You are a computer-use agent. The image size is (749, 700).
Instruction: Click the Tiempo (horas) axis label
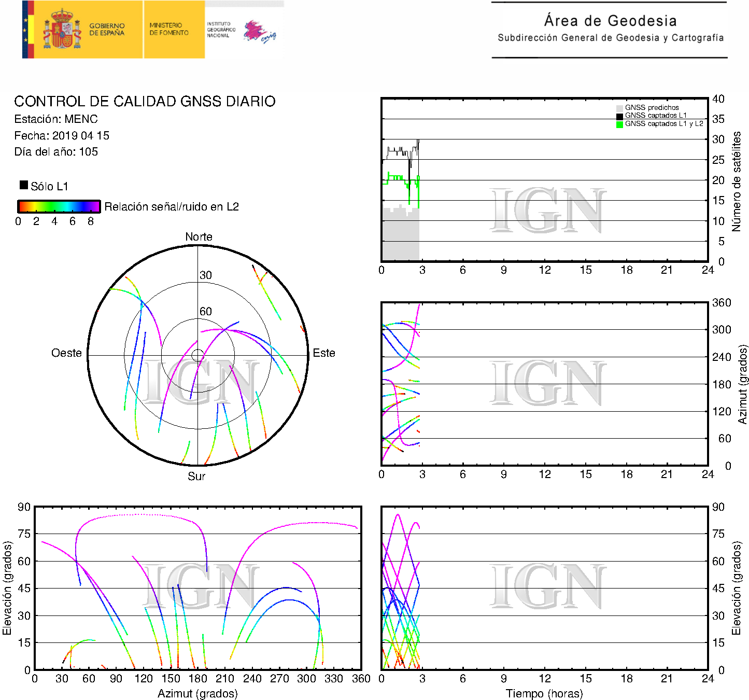click(544, 694)
